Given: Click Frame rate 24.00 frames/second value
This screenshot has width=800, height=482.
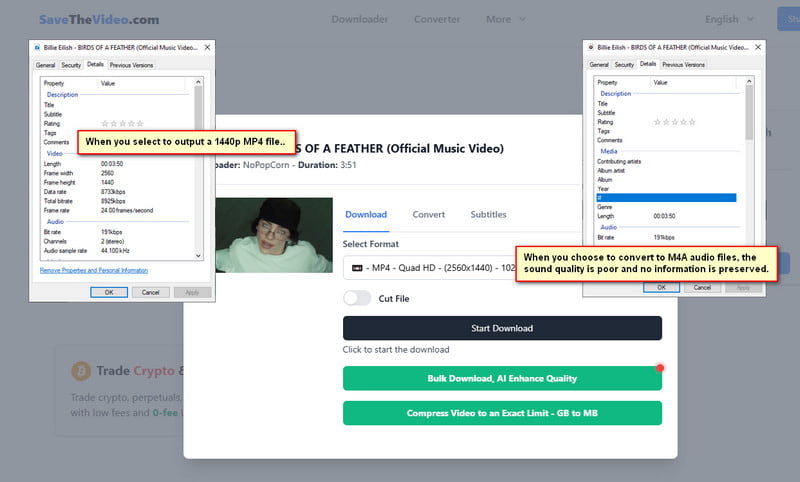Looking at the screenshot, I should (x=127, y=210).
